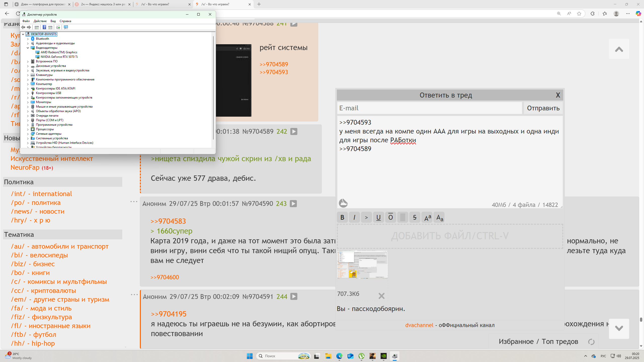Open the Действие menu
Viewport: 644px width, 362px height.
pos(40,21)
